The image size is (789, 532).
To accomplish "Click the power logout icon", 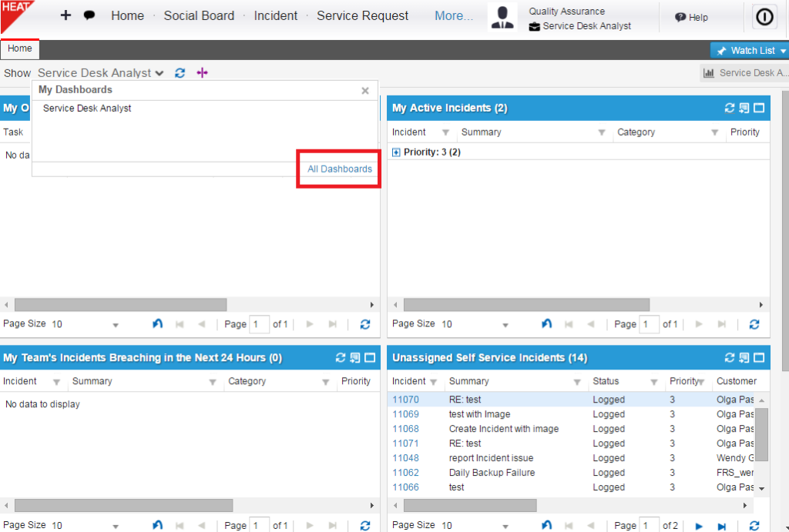I will (x=764, y=16).
